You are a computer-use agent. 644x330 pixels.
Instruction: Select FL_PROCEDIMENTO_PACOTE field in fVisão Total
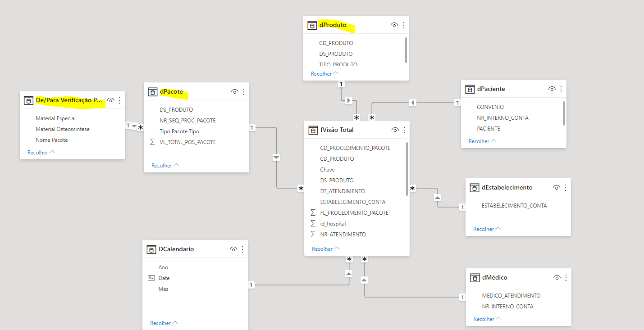click(x=355, y=213)
